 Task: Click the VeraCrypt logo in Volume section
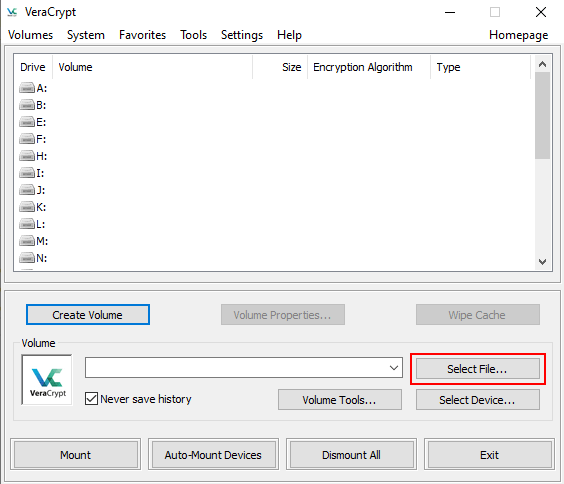47,380
